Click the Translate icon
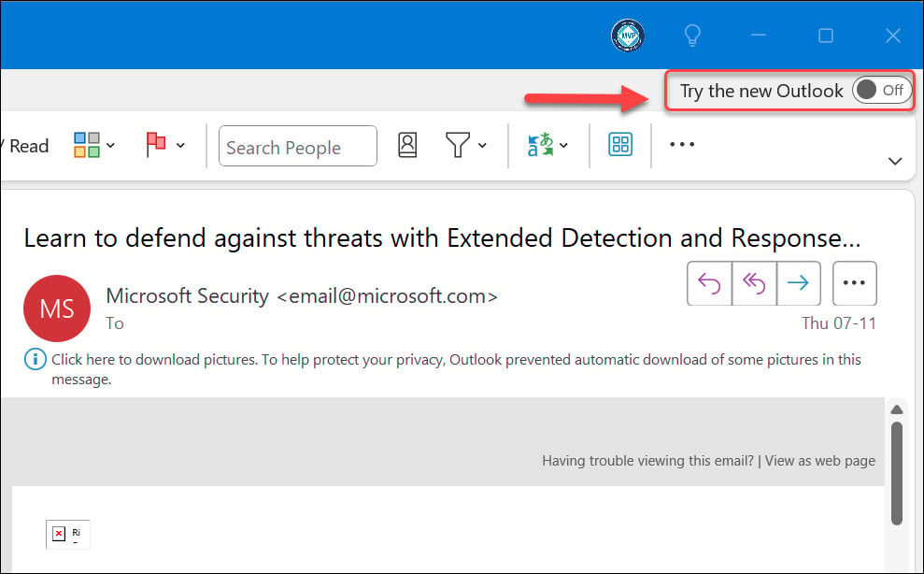Viewport: 924px width, 574px height. pyautogui.click(x=540, y=145)
